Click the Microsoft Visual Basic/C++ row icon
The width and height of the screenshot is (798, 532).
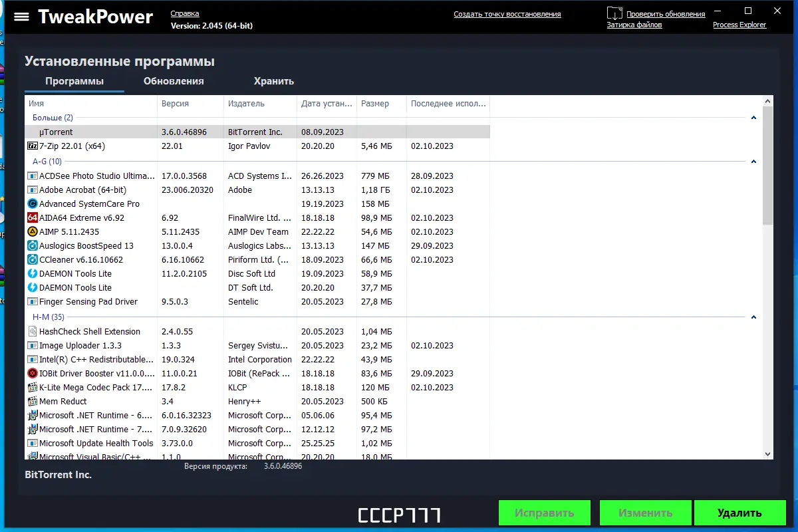(x=33, y=456)
